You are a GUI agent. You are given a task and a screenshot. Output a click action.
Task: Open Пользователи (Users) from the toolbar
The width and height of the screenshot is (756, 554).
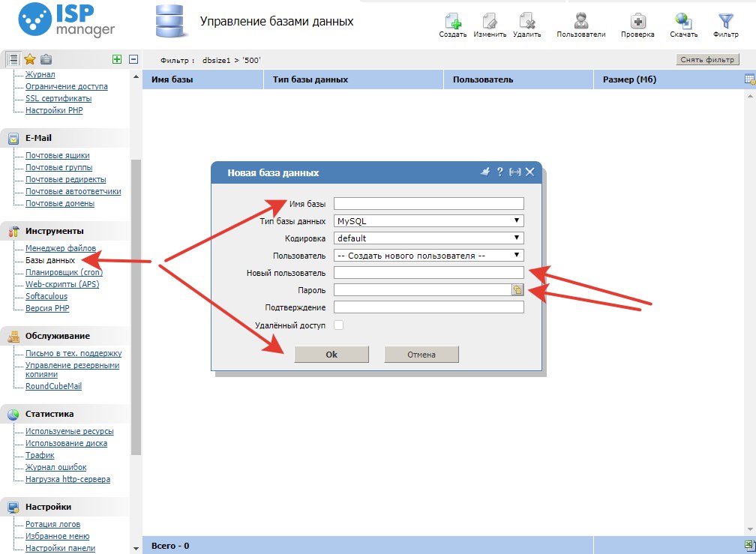580,21
